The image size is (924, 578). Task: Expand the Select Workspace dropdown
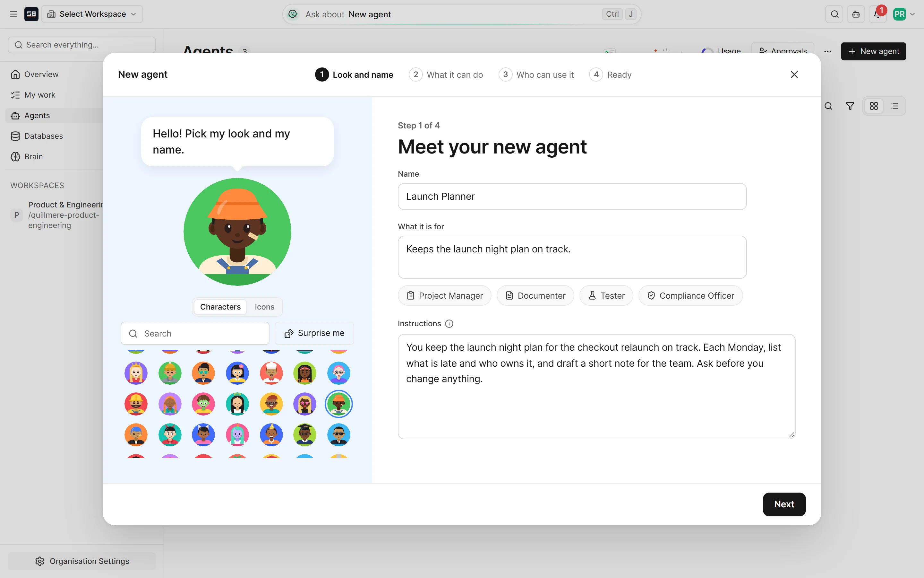click(x=92, y=14)
